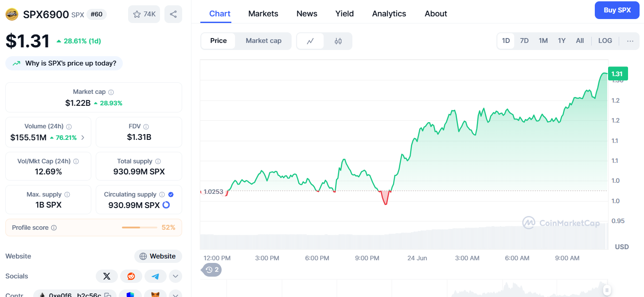
Task: Click the MetaMask fox icon
Action: 155,295
